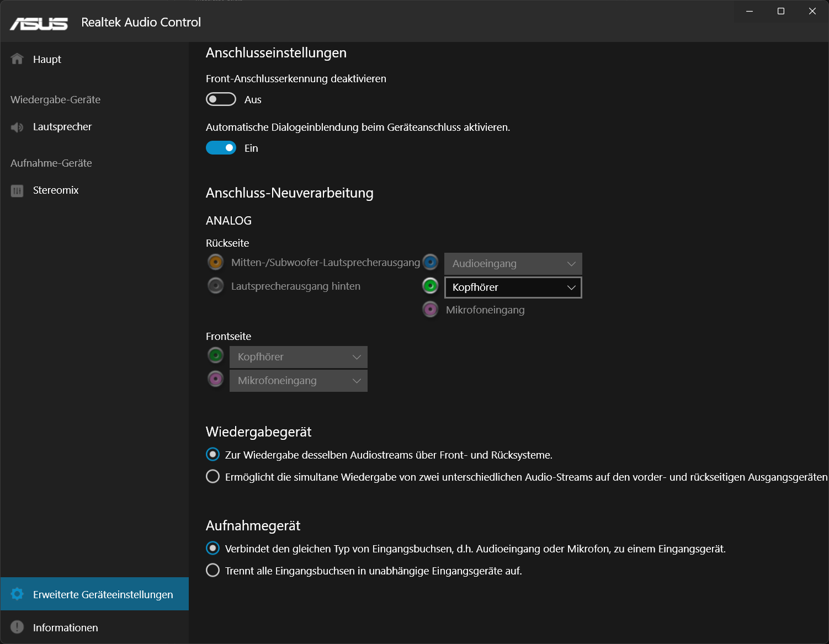The width and height of the screenshot is (829, 644).
Task: Open the front Kopfhörer dropdown
Action: tap(298, 357)
